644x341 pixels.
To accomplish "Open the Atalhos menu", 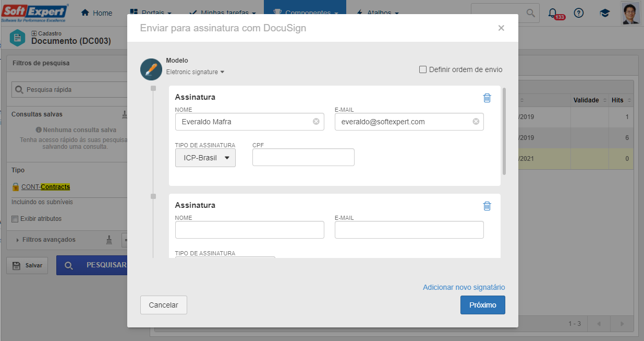I will 378,13.
